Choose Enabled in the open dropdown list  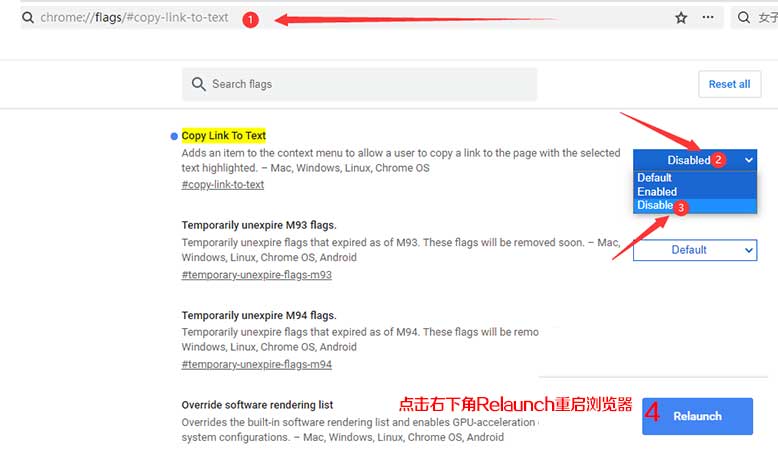click(x=695, y=192)
